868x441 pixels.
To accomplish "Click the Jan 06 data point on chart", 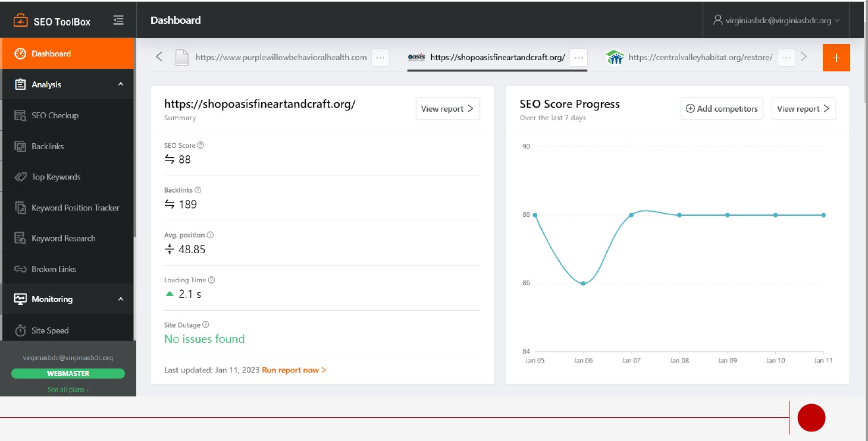I will [583, 283].
